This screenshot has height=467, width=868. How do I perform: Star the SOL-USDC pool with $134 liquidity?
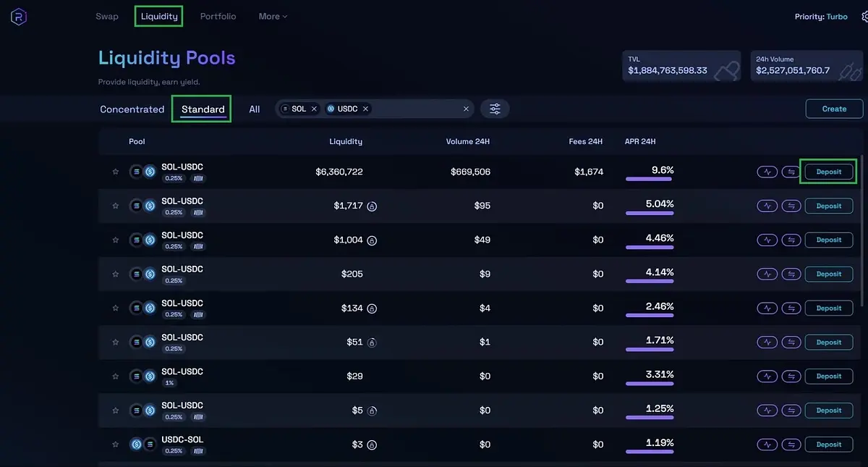(x=115, y=308)
